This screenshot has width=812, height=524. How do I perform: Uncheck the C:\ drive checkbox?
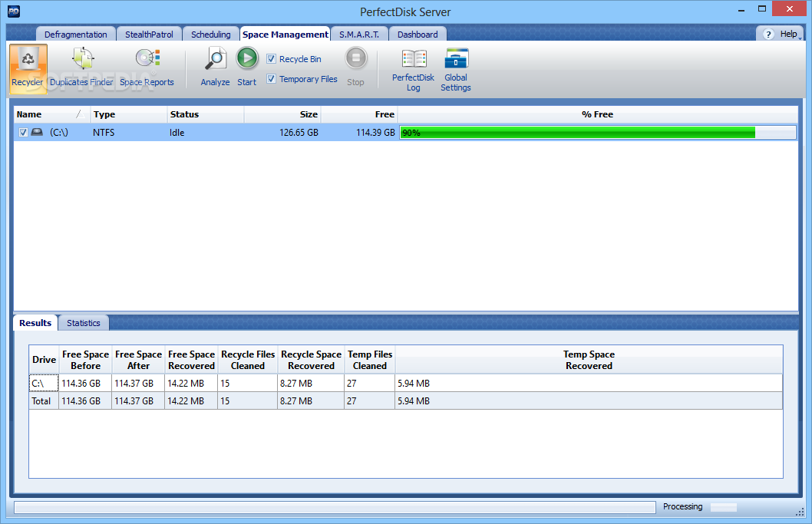[x=23, y=133]
